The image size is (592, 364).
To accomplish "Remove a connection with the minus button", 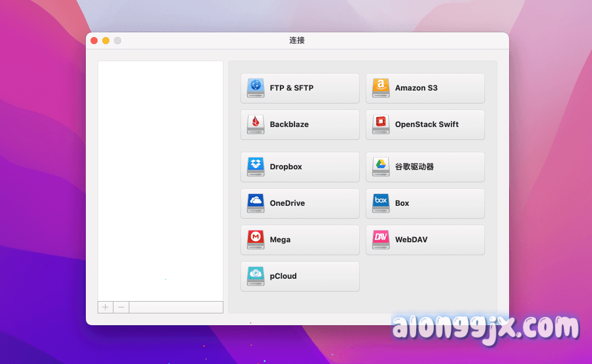I will [x=121, y=307].
